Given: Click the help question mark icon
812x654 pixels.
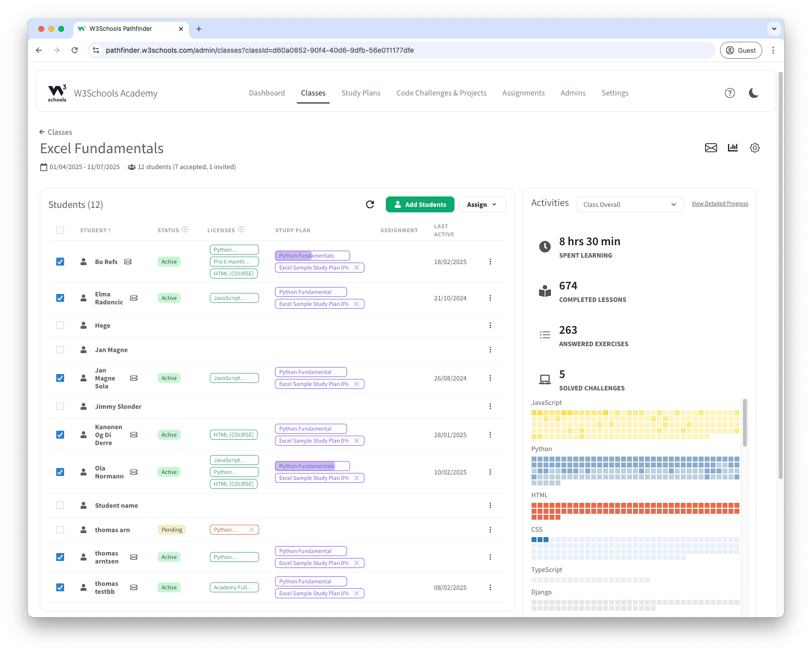Looking at the screenshot, I should click(729, 93).
